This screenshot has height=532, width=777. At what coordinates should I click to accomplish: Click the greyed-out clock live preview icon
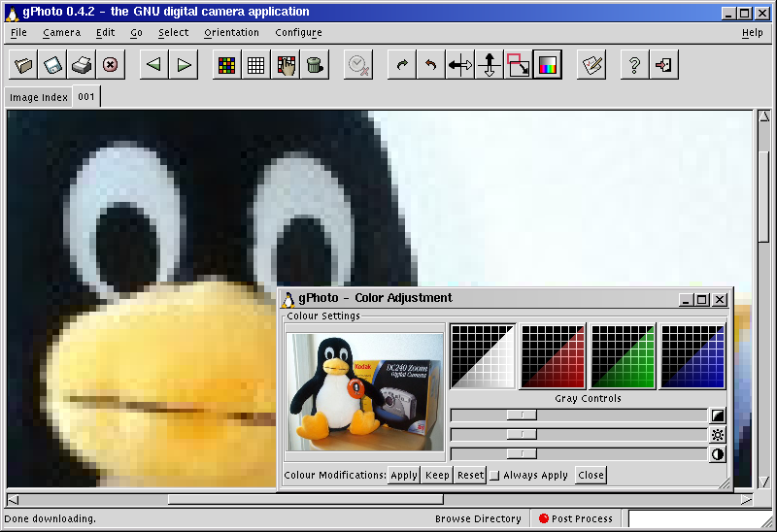pos(358,64)
